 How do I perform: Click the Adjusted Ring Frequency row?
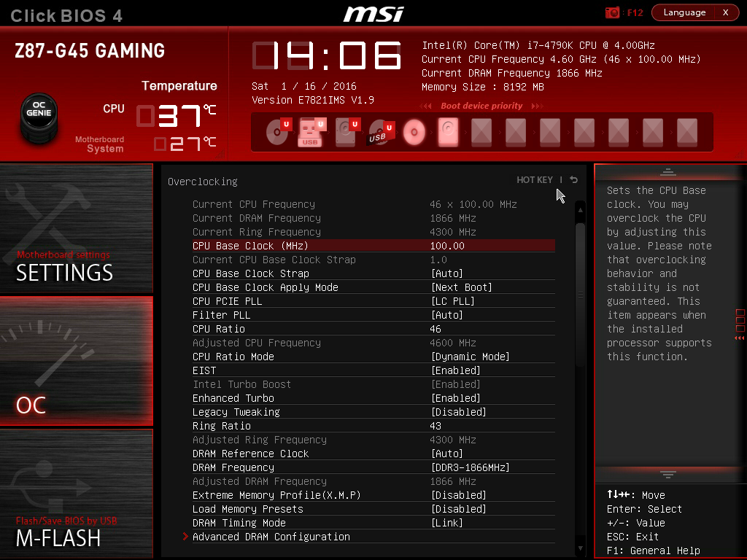[373, 440]
